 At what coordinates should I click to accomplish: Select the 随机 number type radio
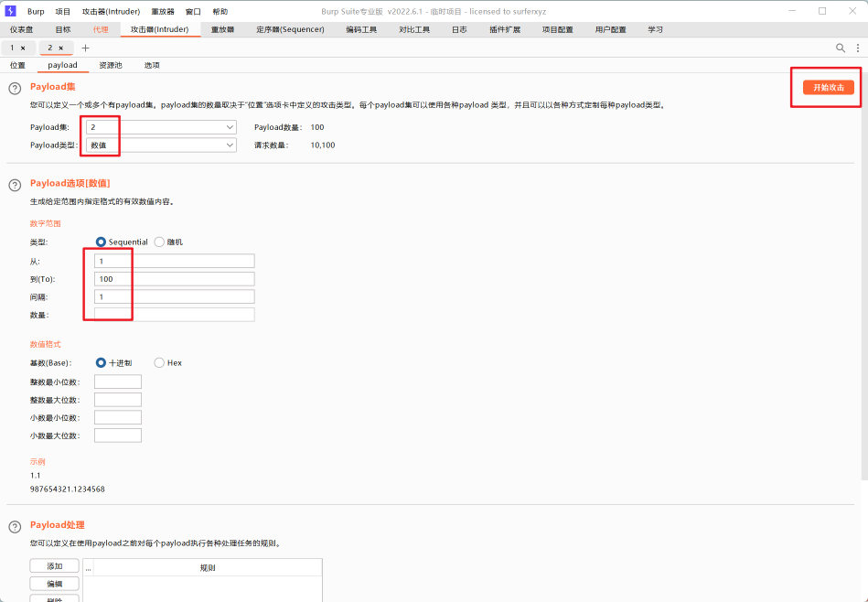pos(159,242)
